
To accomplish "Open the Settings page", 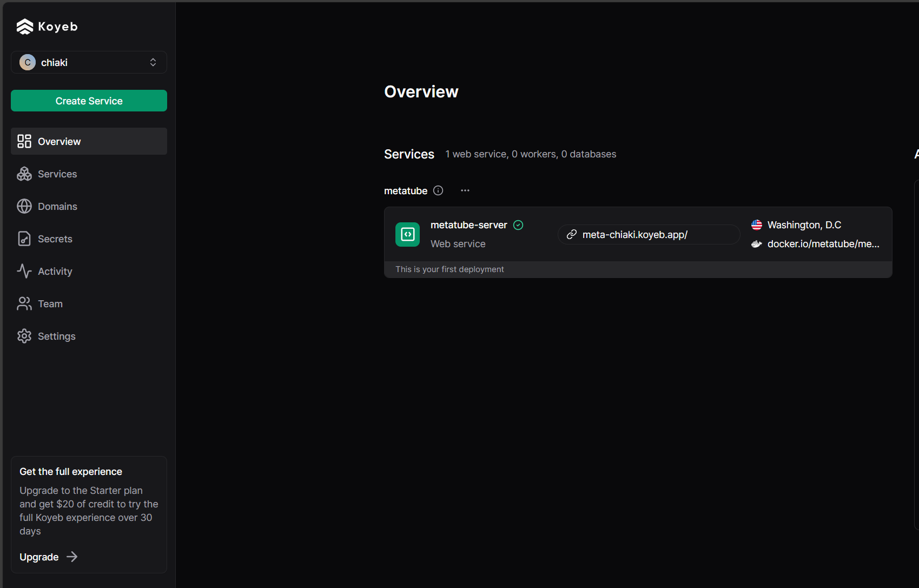I will (x=89, y=336).
